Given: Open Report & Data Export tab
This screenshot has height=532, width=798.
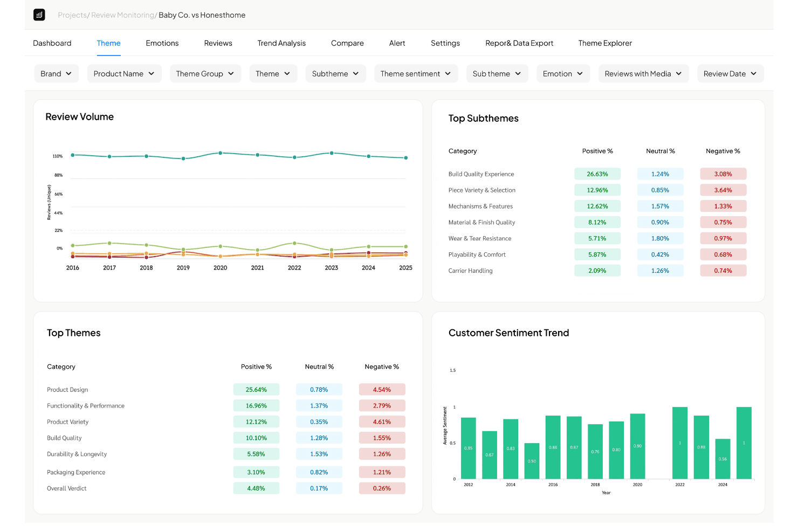Looking at the screenshot, I should (519, 43).
